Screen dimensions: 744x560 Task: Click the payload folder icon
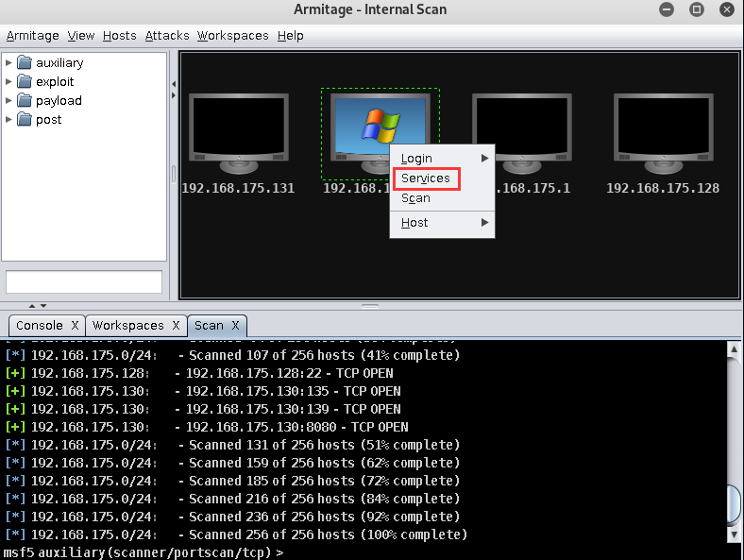[x=25, y=101]
